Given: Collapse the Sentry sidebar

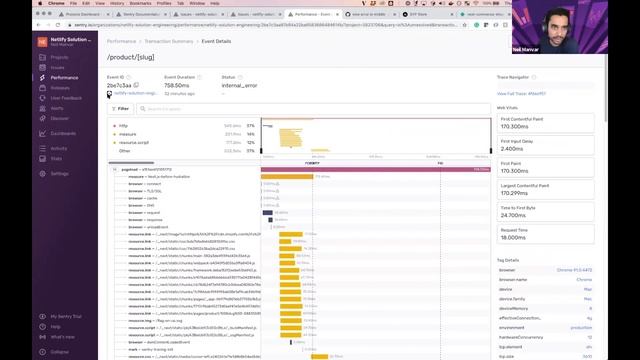Looking at the screenshot, I should click(60, 352).
